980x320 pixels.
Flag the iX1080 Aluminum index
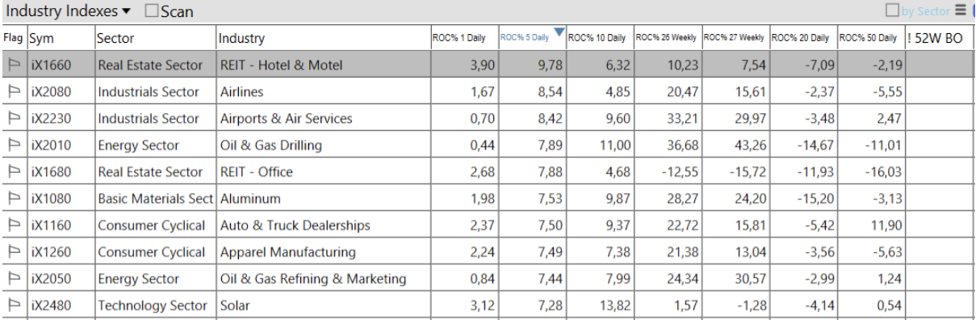[x=13, y=199]
